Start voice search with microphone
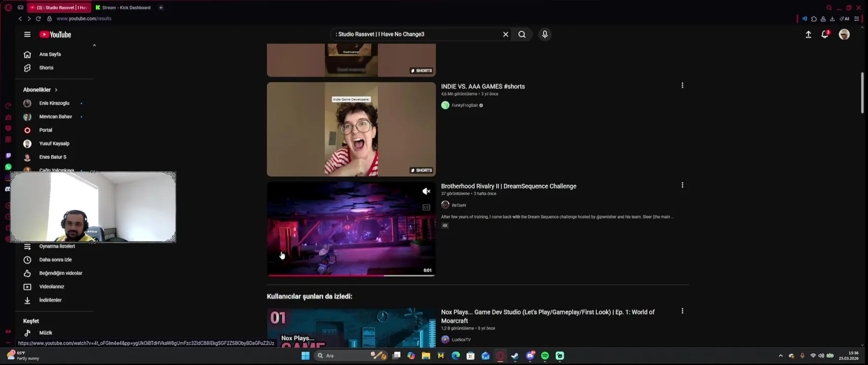Viewport: 868px width, 365px height. tap(545, 34)
